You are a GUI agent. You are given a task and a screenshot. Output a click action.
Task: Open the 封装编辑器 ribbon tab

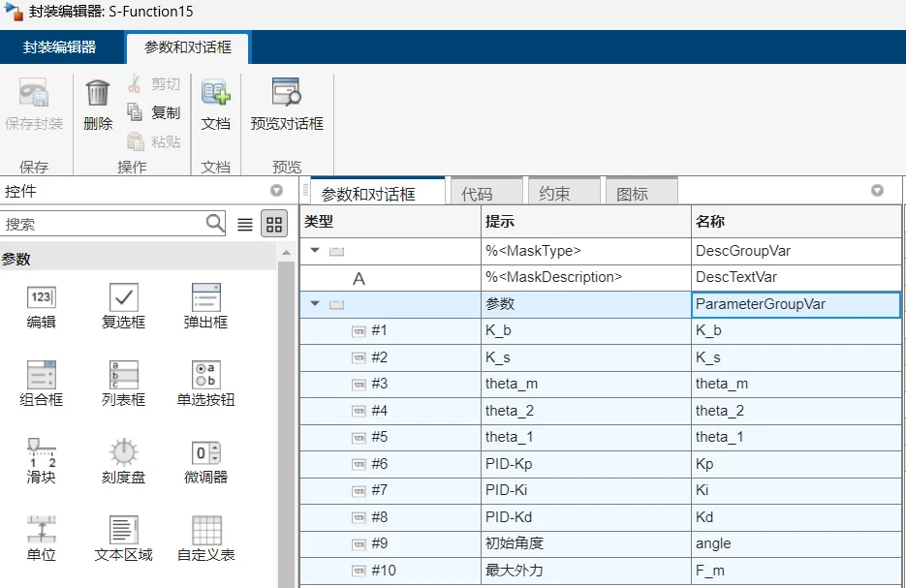point(60,46)
